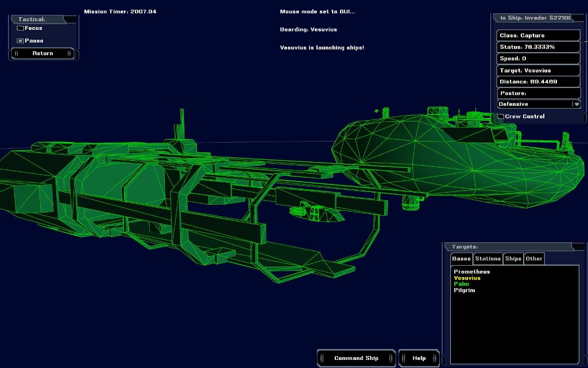Click the Target: Vesuvius field
This screenshot has height=368, width=588.
pyautogui.click(x=538, y=70)
